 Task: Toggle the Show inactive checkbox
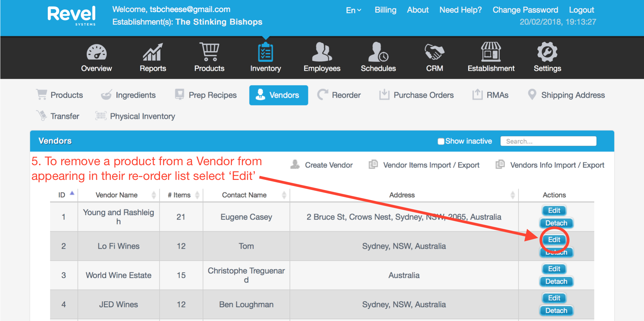coord(441,141)
